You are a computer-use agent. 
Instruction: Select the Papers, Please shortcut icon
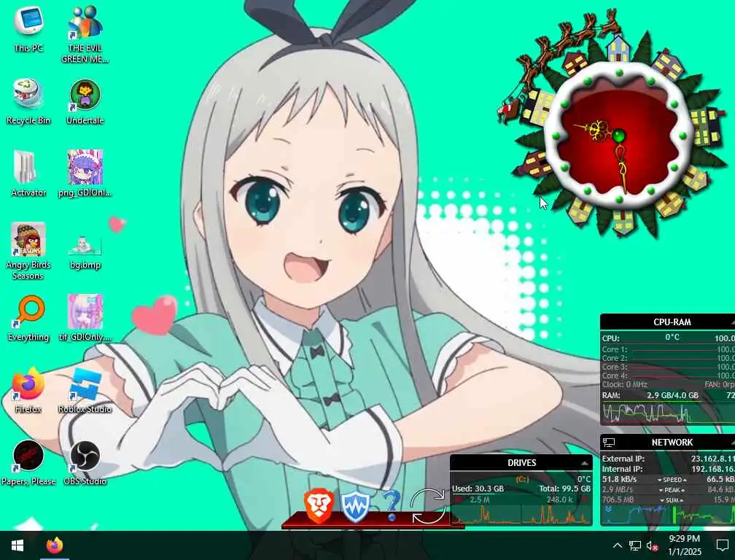coord(28,463)
